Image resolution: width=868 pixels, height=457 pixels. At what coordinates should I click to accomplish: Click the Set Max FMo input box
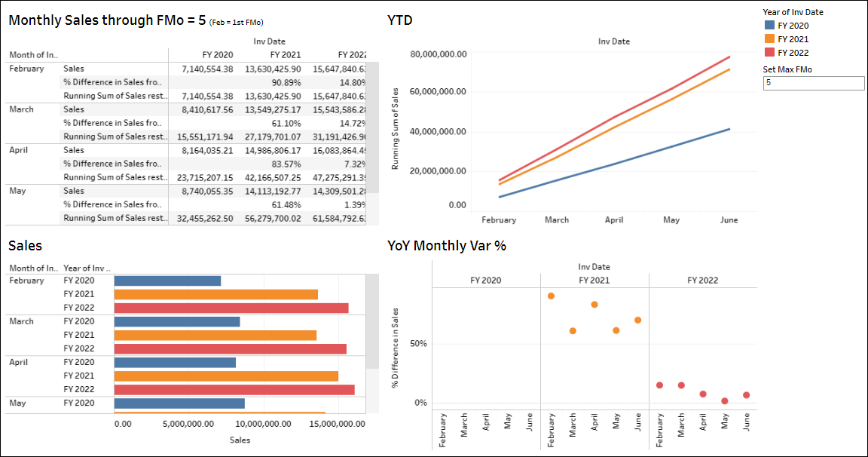813,84
